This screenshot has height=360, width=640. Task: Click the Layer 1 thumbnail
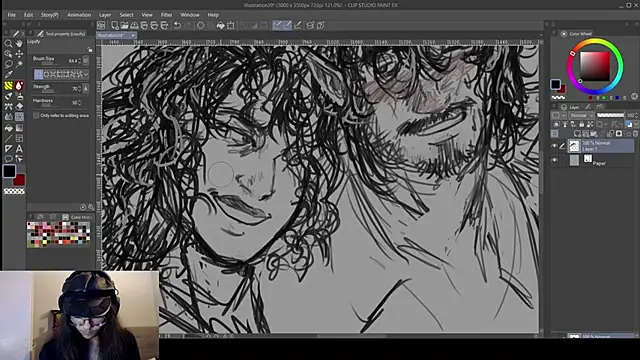pyautogui.click(x=574, y=146)
